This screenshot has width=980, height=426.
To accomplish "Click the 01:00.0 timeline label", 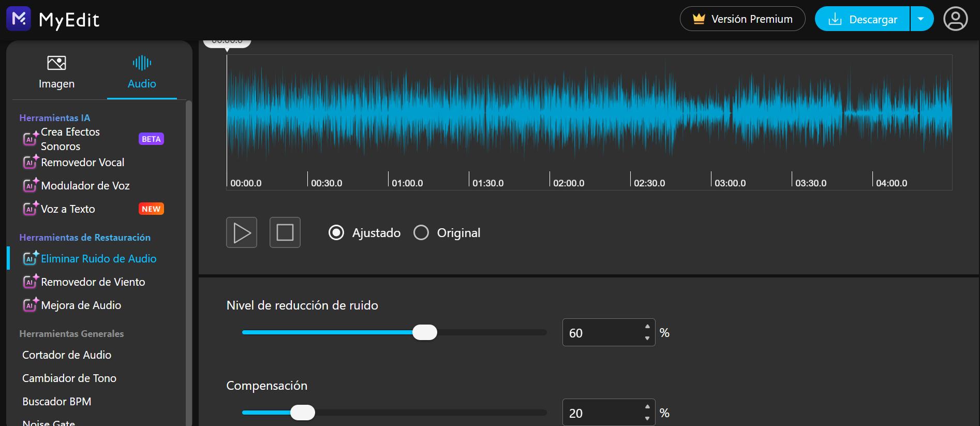I will [407, 183].
